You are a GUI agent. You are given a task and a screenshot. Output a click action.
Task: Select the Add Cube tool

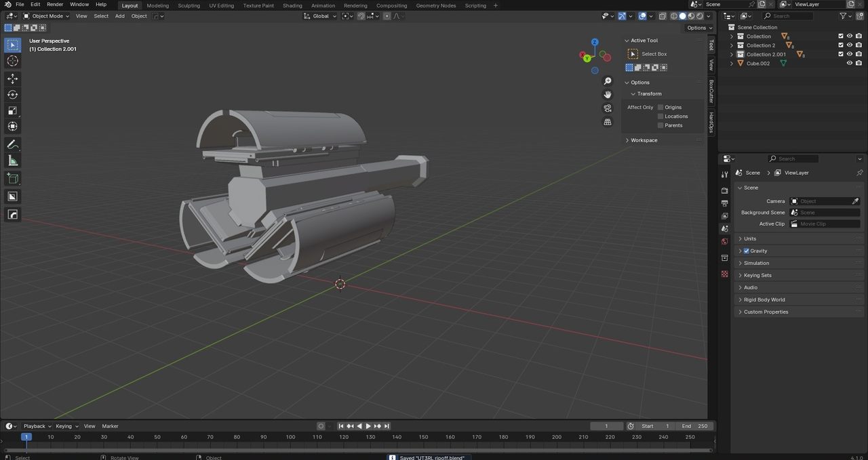(12, 178)
